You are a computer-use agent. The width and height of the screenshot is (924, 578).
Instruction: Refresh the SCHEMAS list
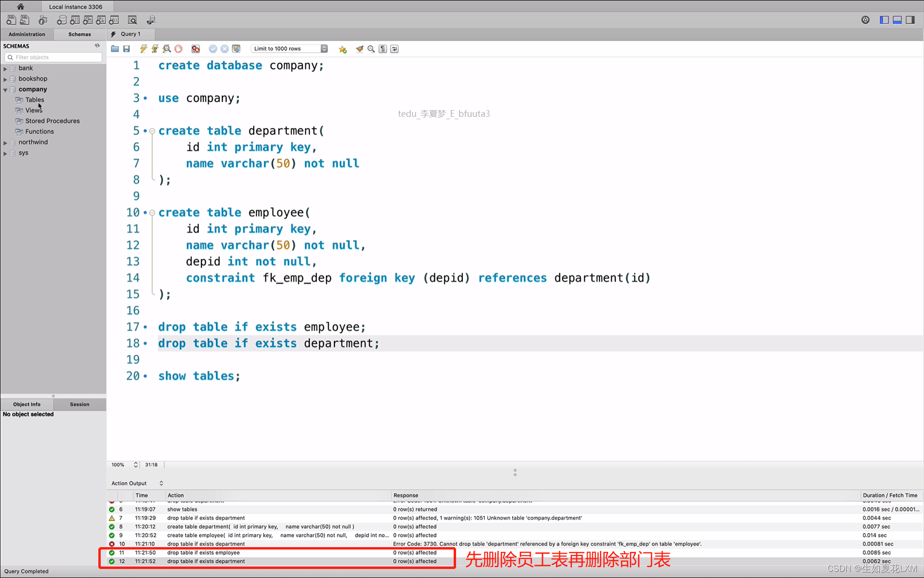[x=97, y=46]
